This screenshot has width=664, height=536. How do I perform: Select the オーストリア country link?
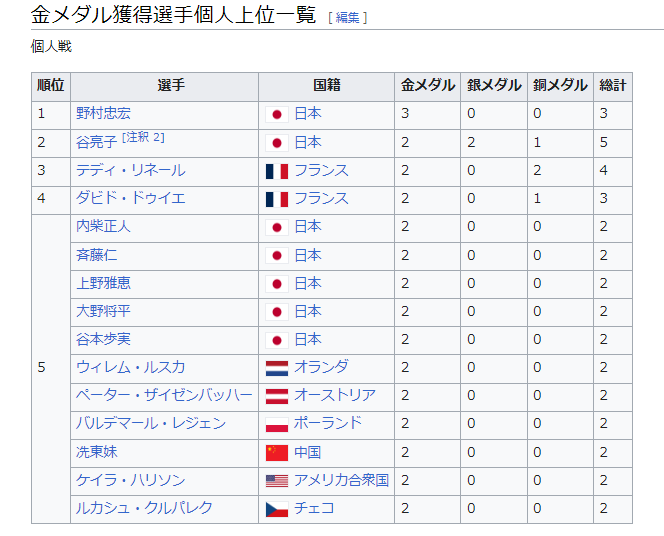click(x=335, y=395)
